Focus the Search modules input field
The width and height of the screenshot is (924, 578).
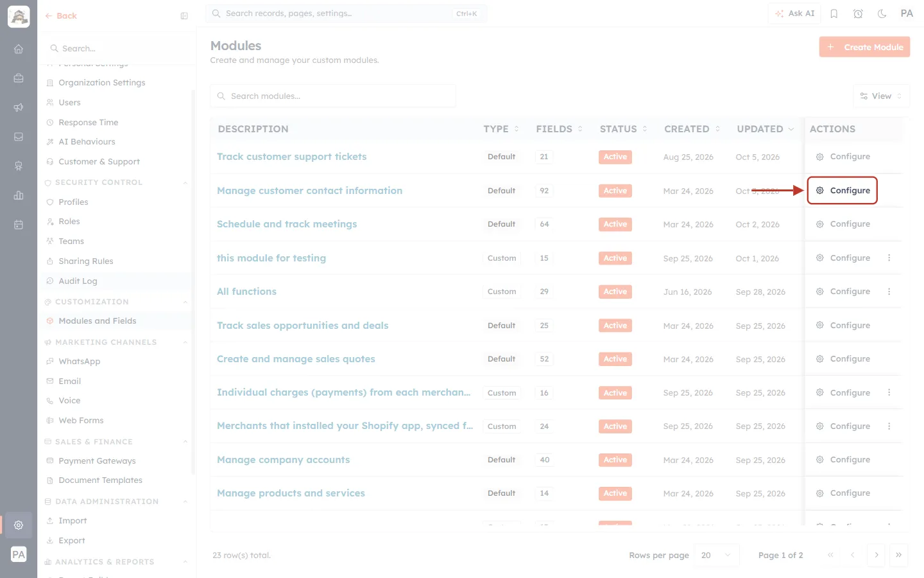point(333,96)
